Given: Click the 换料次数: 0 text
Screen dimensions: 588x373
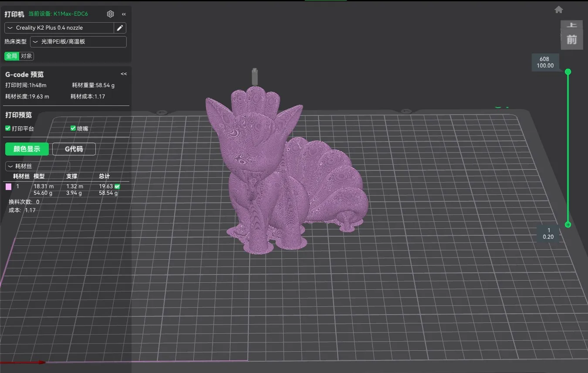Looking at the screenshot, I should click(x=24, y=202).
